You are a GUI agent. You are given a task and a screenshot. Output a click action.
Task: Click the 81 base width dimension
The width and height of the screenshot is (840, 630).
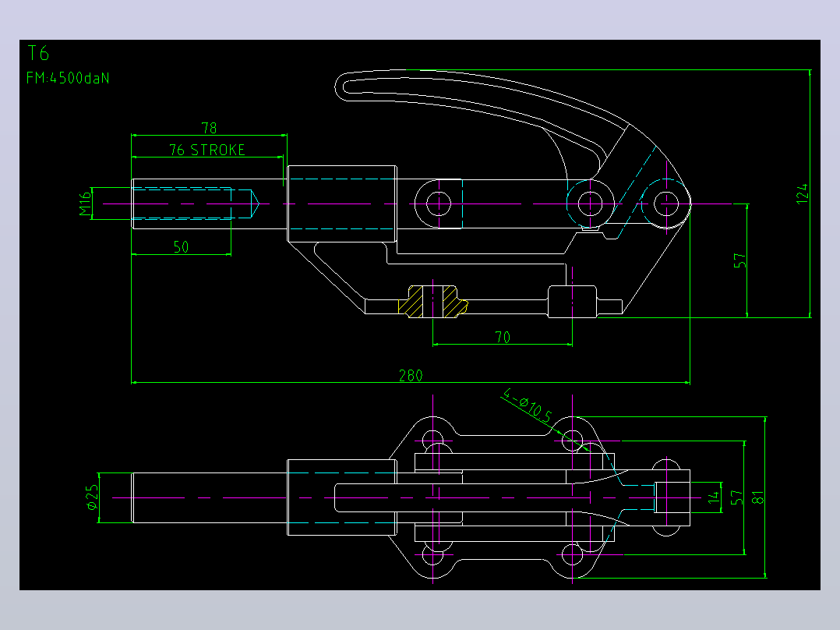tap(757, 497)
